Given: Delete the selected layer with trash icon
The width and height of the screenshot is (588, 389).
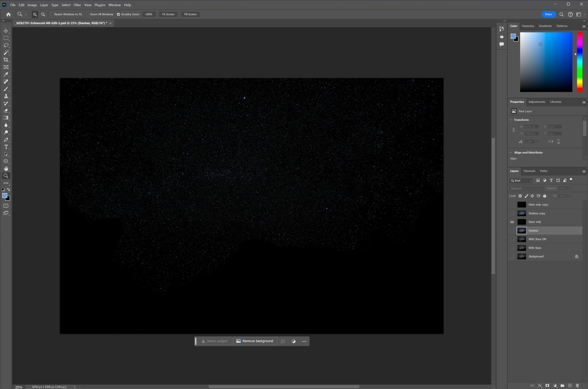Looking at the screenshot, I should point(577,386).
